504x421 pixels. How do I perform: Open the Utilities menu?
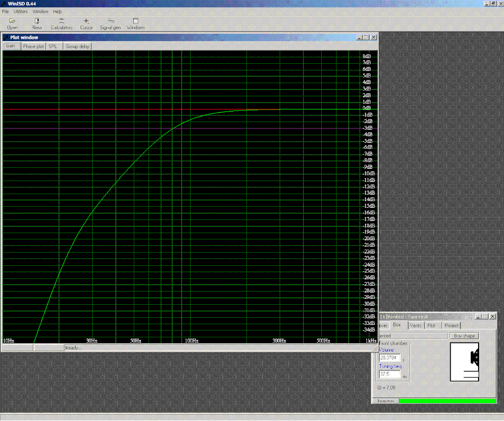click(x=21, y=12)
